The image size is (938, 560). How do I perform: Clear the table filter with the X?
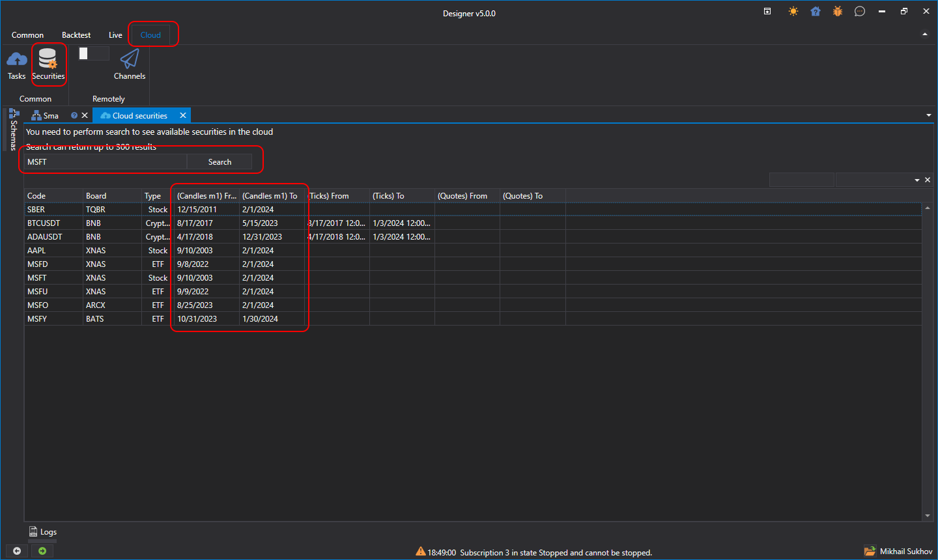[928, 180]
